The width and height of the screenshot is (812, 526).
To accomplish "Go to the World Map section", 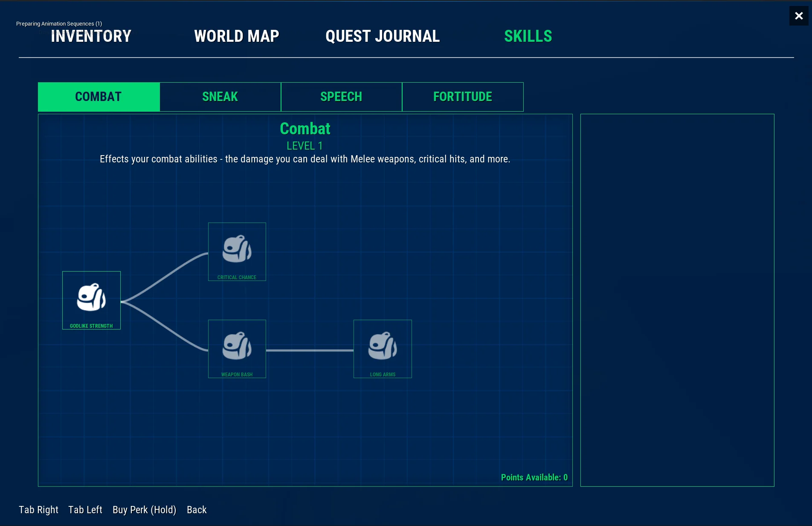I will (x=237, y=36).
